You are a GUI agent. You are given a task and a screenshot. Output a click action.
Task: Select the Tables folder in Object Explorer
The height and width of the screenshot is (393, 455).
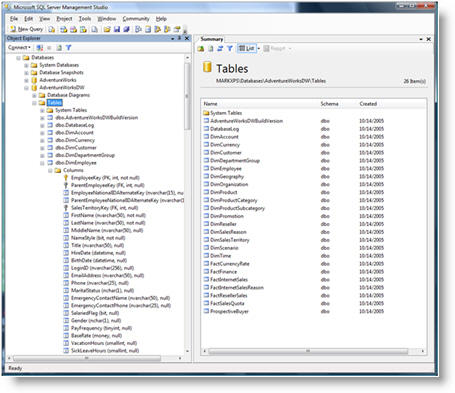[54, 103]
